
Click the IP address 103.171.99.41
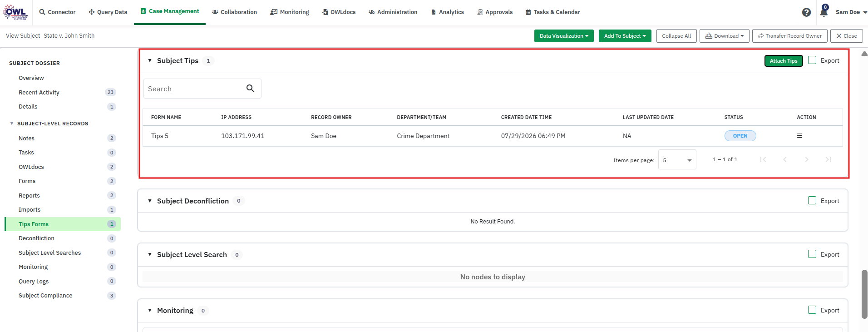coord(243,136)
